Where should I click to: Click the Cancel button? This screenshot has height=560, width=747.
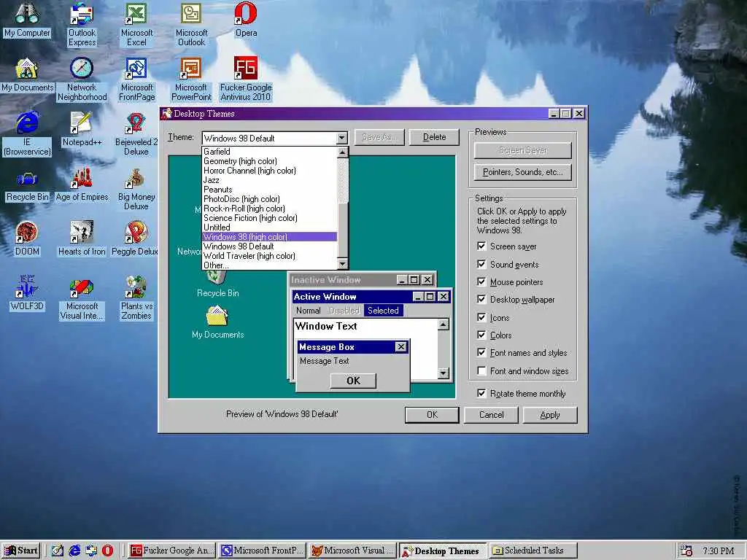tap(491, 415)
